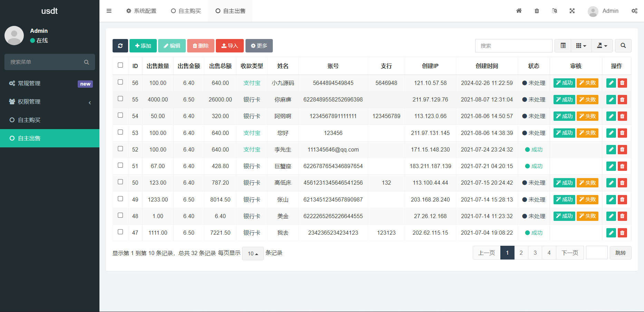The width and height of the screenshot is (644, 312).
Task: Edit row 55 with the pencil icon
Action: 611,99
